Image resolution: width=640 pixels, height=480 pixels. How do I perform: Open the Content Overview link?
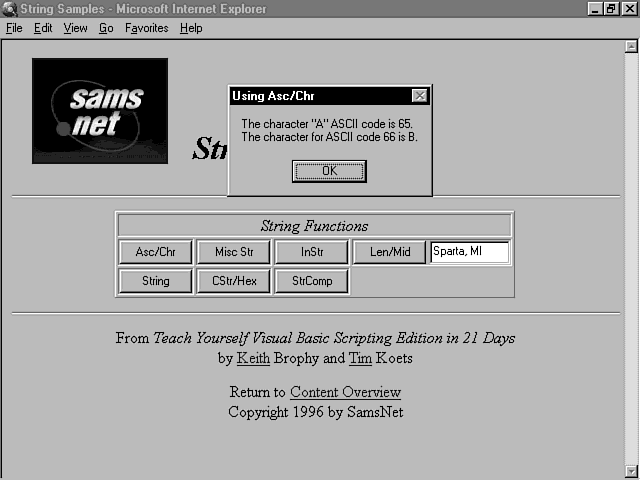(x=345, y=392)
